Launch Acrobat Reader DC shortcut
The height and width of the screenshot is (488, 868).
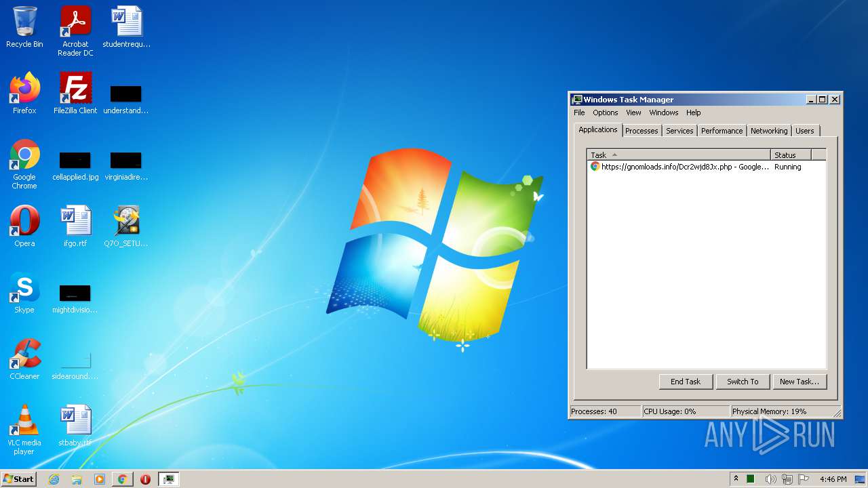click(x=75, y=32)
